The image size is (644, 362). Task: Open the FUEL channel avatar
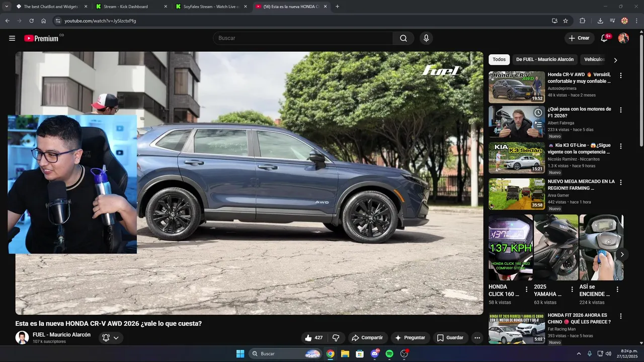[x=22, y=337]
